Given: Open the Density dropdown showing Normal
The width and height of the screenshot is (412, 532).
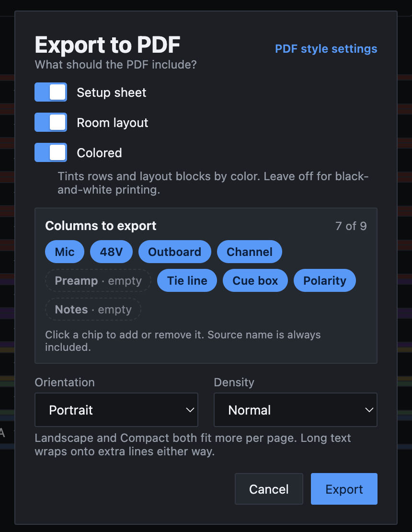Looking at the screenshot, I should click(x=296, y=410).
